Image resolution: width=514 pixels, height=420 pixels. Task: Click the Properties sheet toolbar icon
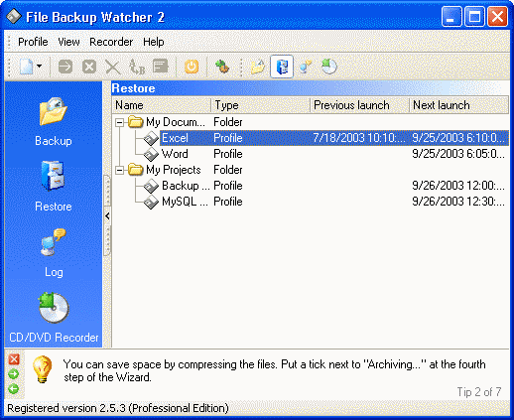161,67
